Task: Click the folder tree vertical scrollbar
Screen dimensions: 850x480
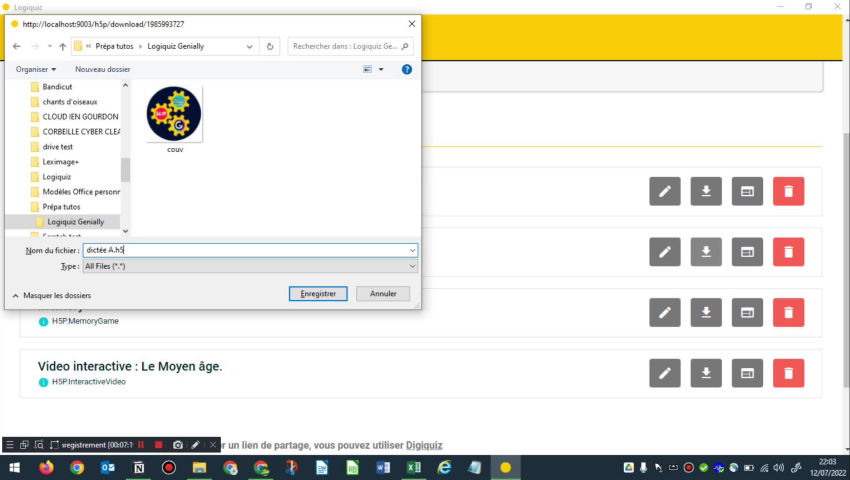Action: [x=125, y=168]
